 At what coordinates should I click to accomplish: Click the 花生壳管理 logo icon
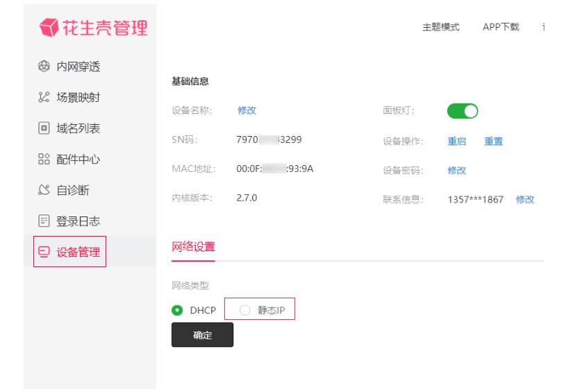[x=49, y=28]
